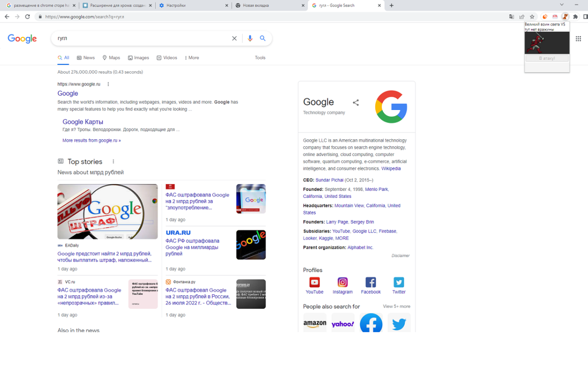This screenshot has width=588, height=368.
Task: Open the three-dot menu beside google.ru result
Action: point(108,84)
